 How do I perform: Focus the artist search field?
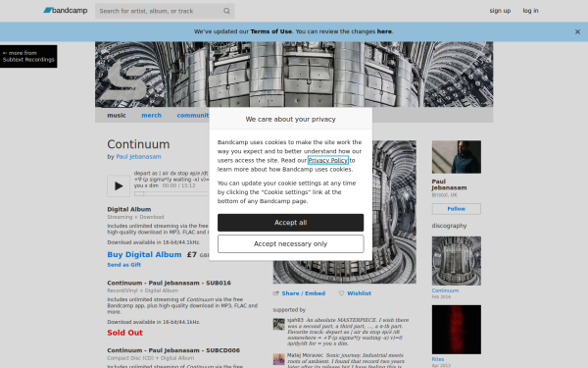coord(165,11)
